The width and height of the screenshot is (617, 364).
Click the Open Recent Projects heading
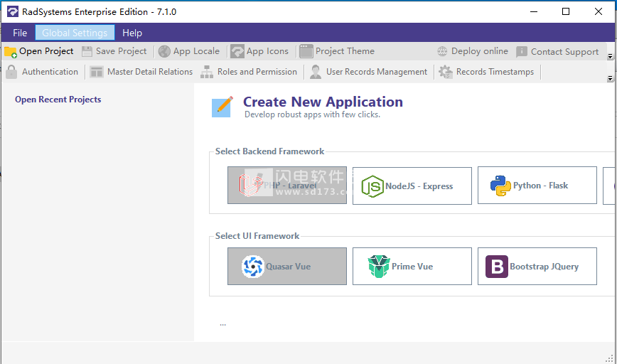pos(58,99)
